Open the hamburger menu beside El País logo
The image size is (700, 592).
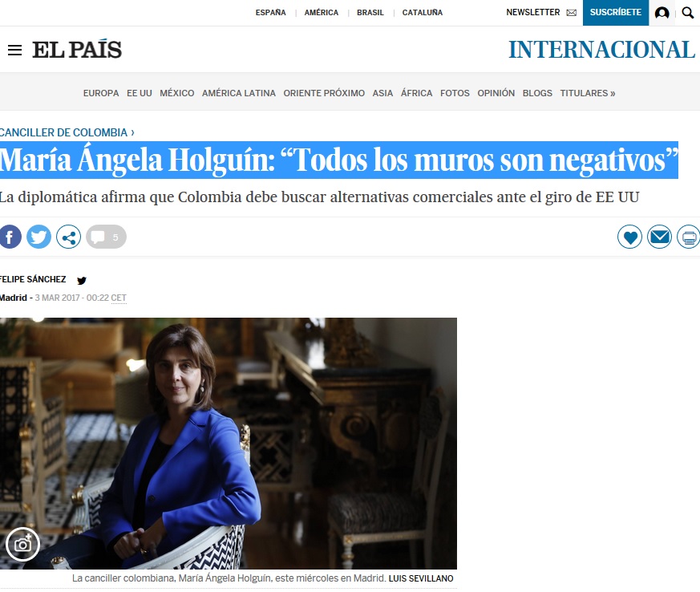pos(14,50)
